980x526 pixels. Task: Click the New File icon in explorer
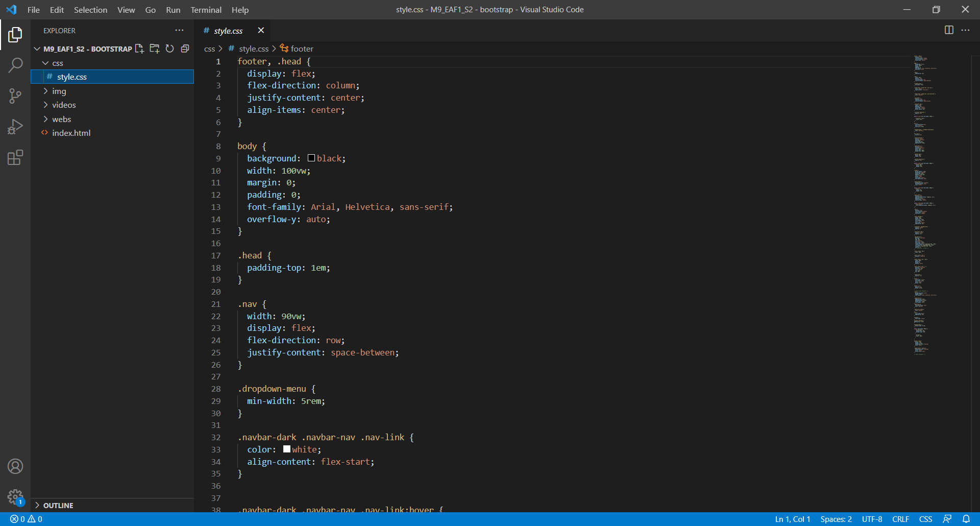[139, 49]
